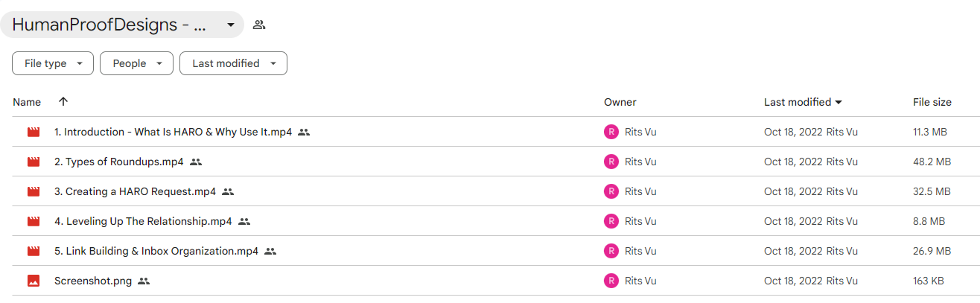Sort by the Name column header
This screenshot has width=980, height=303.
tap(27, 102)
